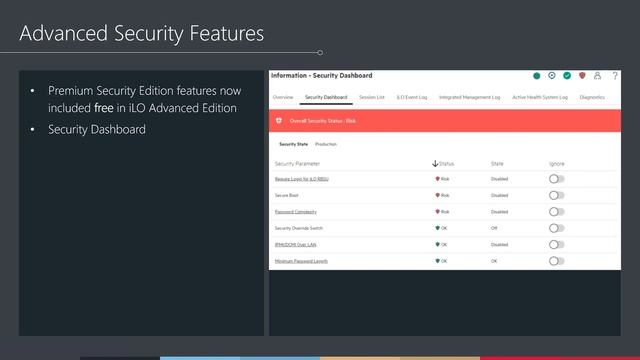640x360 pixels.
Task: Click Risk shield icon in Secure Boot row
Action: 438,195
